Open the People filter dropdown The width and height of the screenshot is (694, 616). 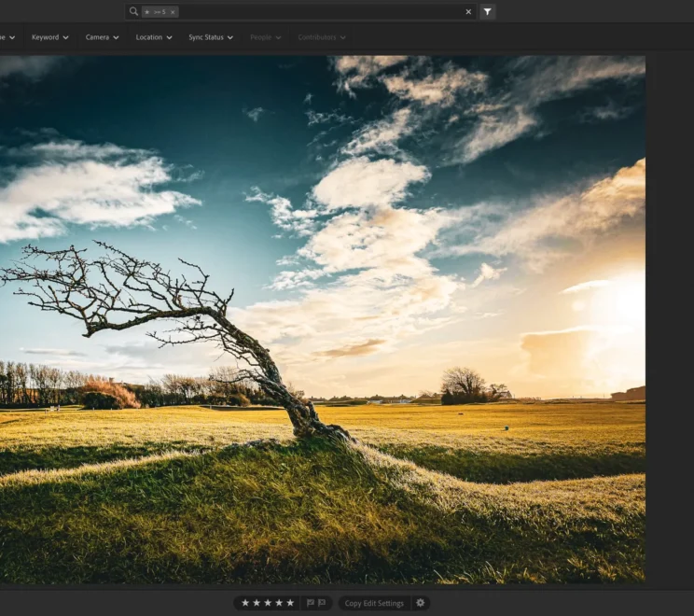265,37
